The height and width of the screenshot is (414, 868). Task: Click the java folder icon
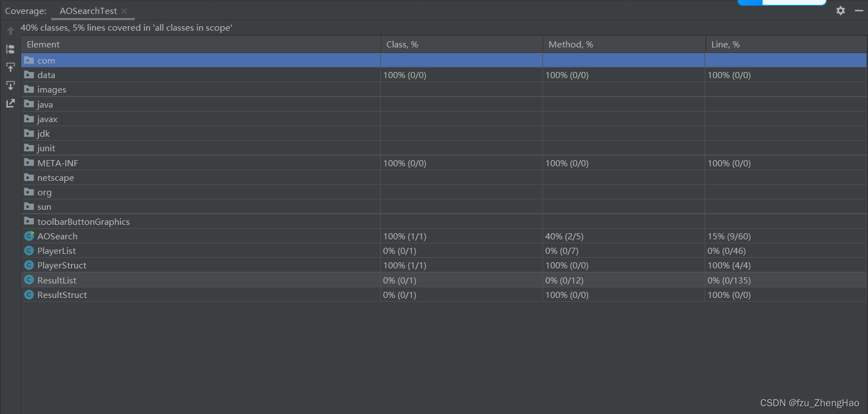pos(29,104)
